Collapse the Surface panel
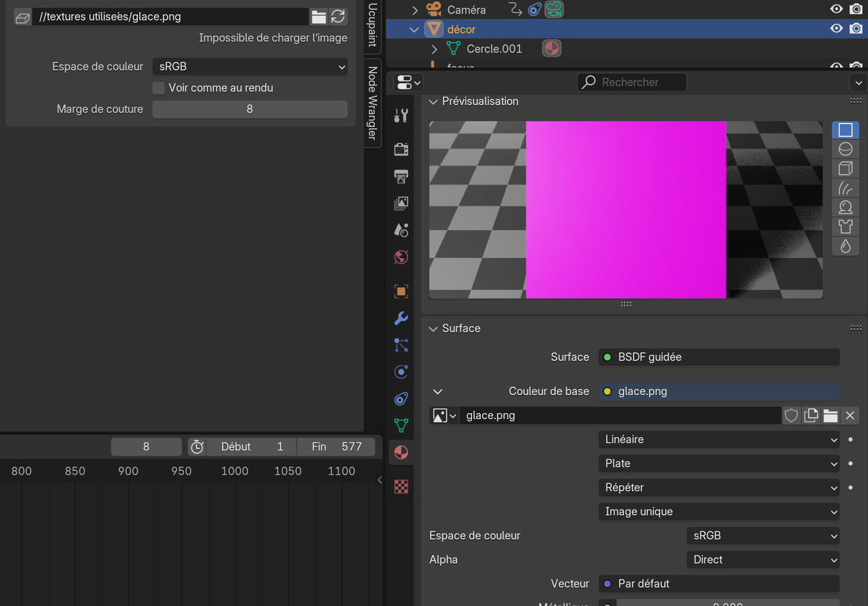 click(x=433, y=328)
